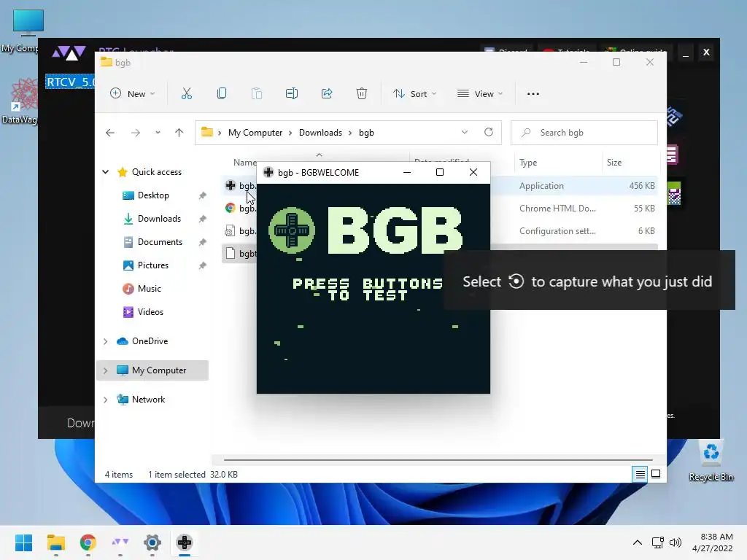Click the horizontal scrollbar in file list
Screen dimensions: 747x560
point(438,460)
